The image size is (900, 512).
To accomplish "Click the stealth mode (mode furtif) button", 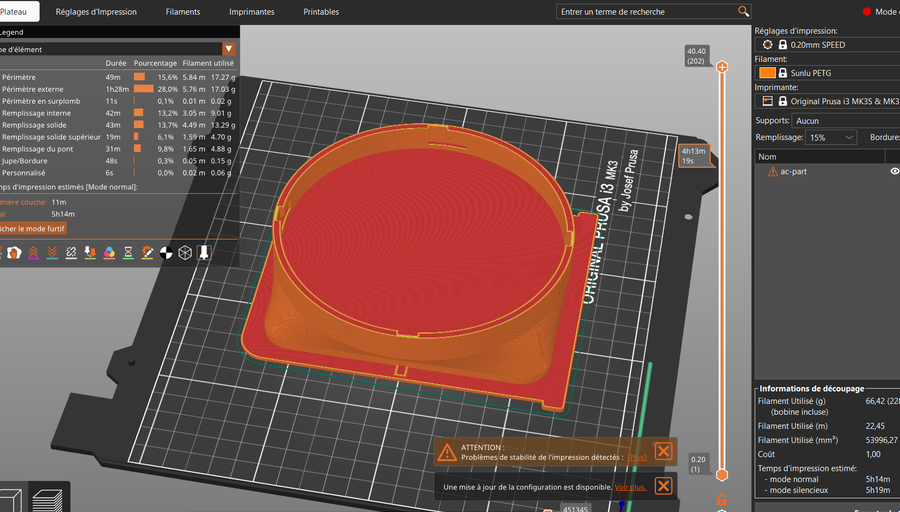I will click(x=32, y=228).
